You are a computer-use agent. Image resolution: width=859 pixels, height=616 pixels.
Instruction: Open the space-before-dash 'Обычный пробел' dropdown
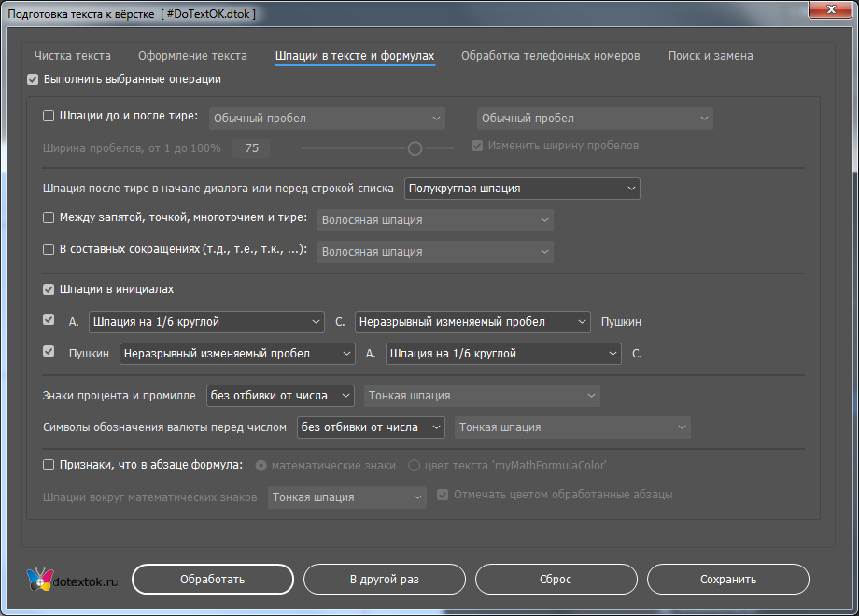tap(327, 119)
